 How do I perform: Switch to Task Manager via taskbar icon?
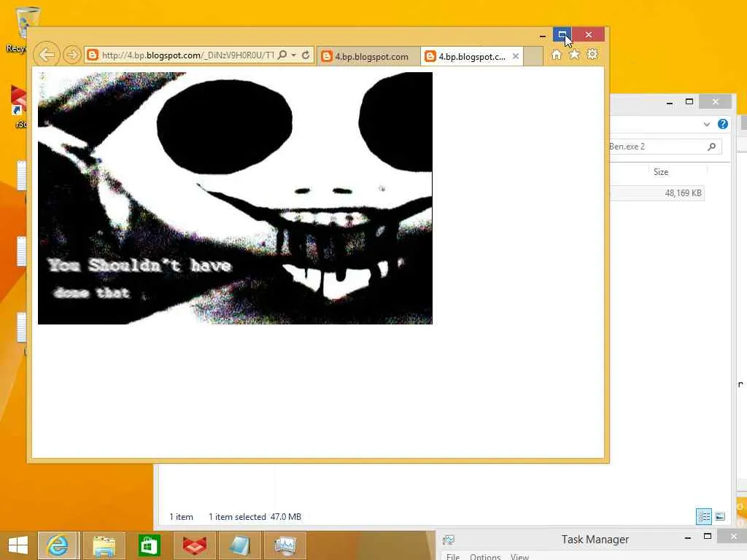point(285,545)
